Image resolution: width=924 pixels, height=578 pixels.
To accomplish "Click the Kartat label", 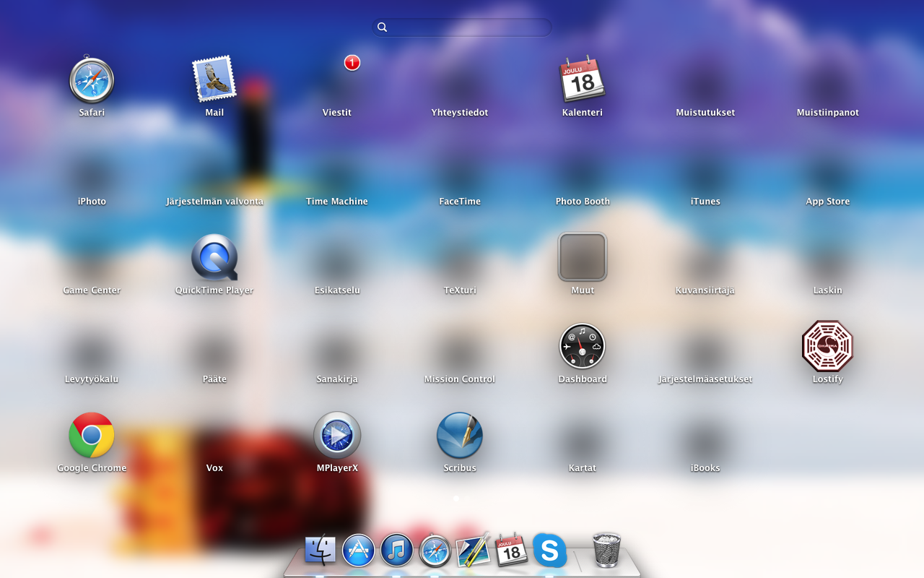I will 583,468.
